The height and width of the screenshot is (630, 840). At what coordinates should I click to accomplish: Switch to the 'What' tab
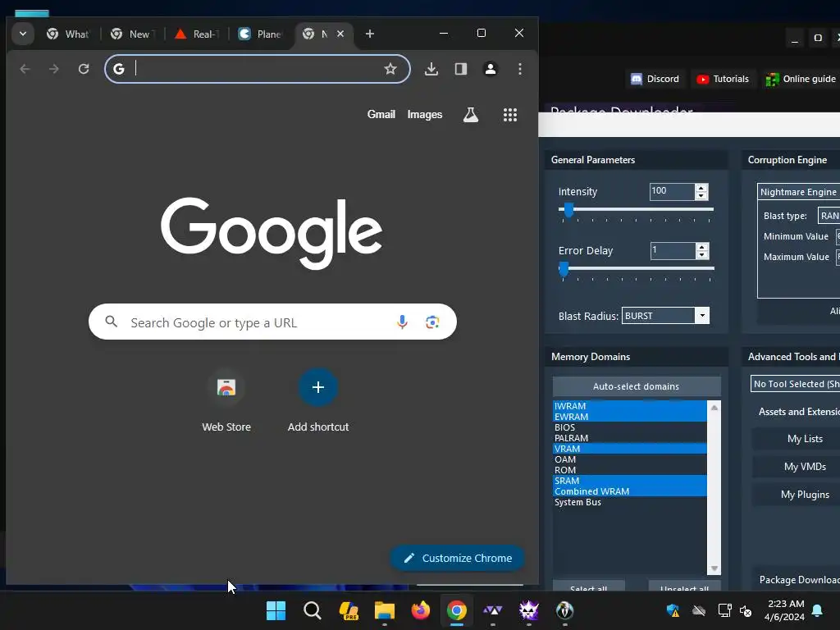pyautogui.click(x=68, y=34)
